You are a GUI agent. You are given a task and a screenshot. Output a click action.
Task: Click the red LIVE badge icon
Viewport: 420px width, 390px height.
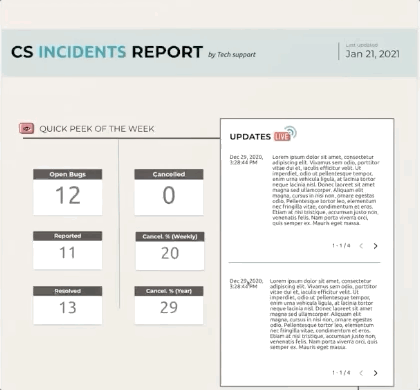(x=282, y=137)
